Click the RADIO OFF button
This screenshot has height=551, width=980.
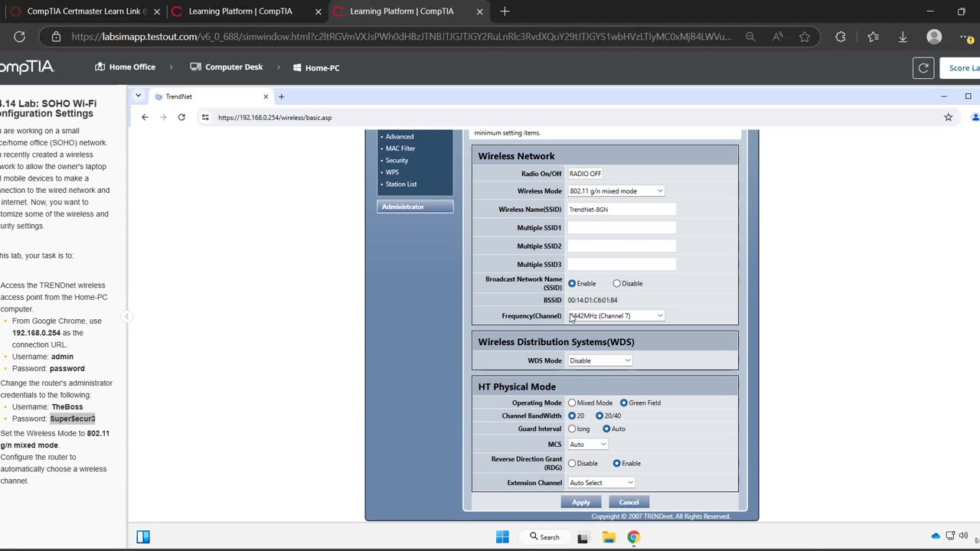pos(586,174)
